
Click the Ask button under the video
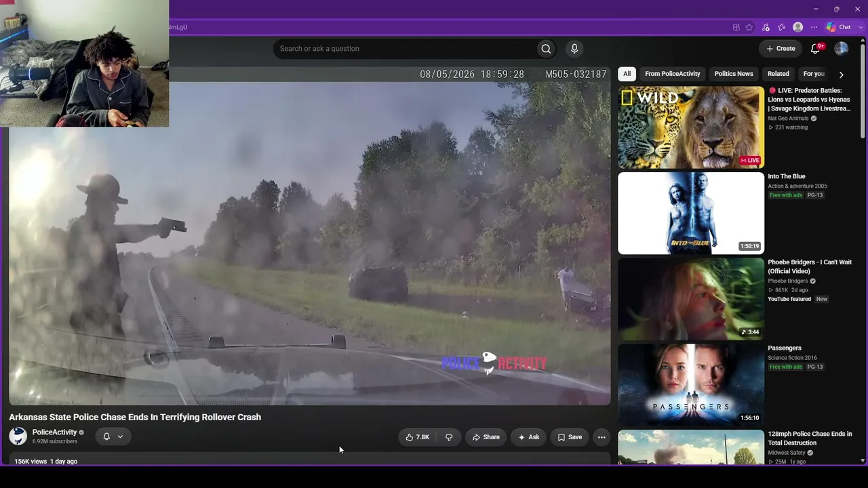coord(529,437)
